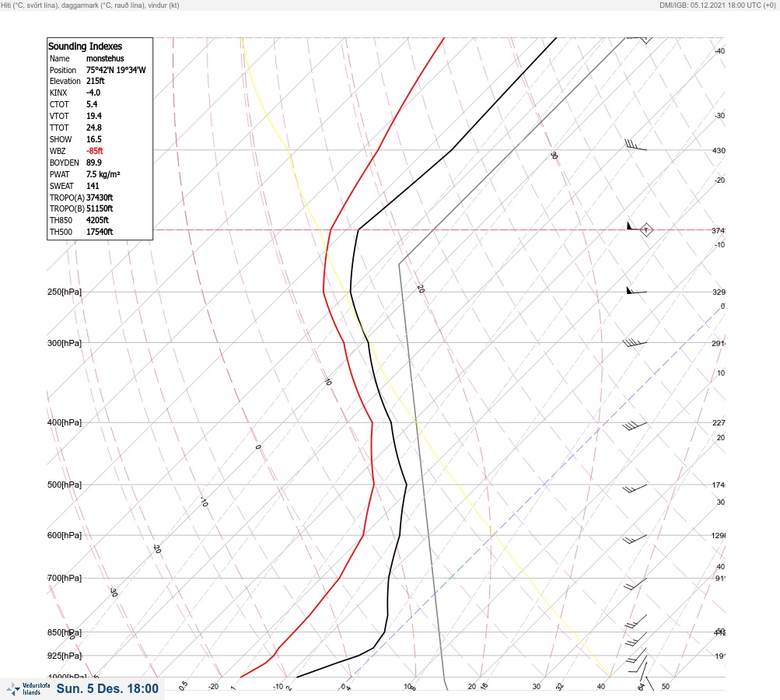Click the 430 height label on right edge
This screenshot has width=780, height=700.
pos(719,150)
